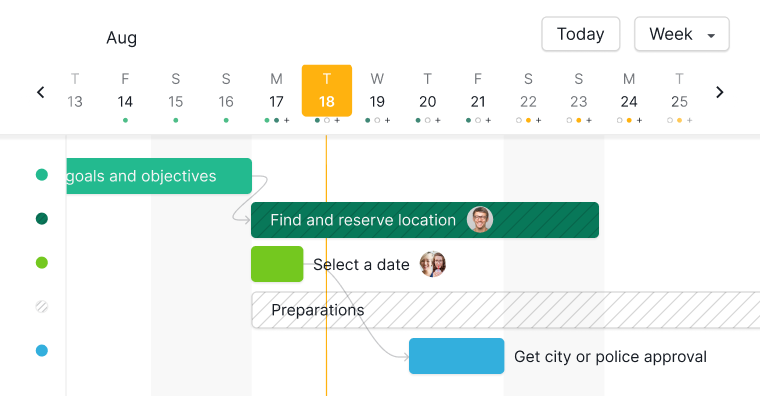Viewport: 760px width, 396px height.
Task: Select Saturday 22 in the date header
Action: pyautogui.click(x=528, y=91)
